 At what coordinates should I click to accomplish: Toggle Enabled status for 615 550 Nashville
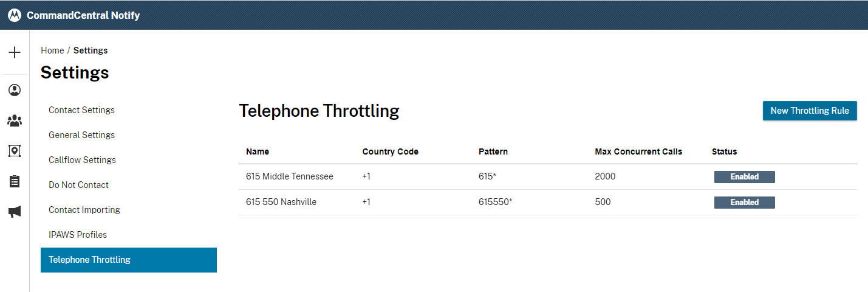click(744, 202)
